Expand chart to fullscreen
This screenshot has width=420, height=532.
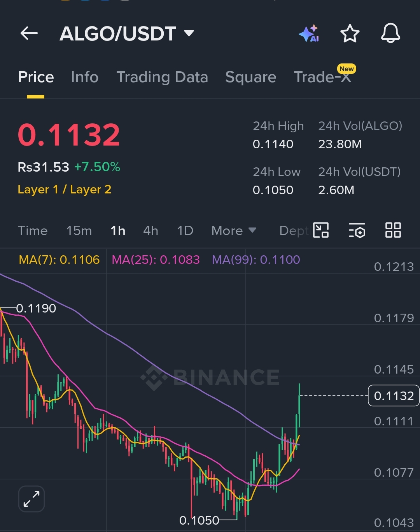[x=31, y=499]
